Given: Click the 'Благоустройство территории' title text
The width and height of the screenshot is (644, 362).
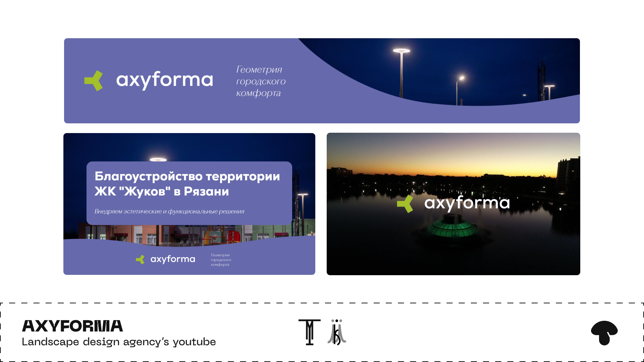Looking at the screenshot, I should [187, 176].
